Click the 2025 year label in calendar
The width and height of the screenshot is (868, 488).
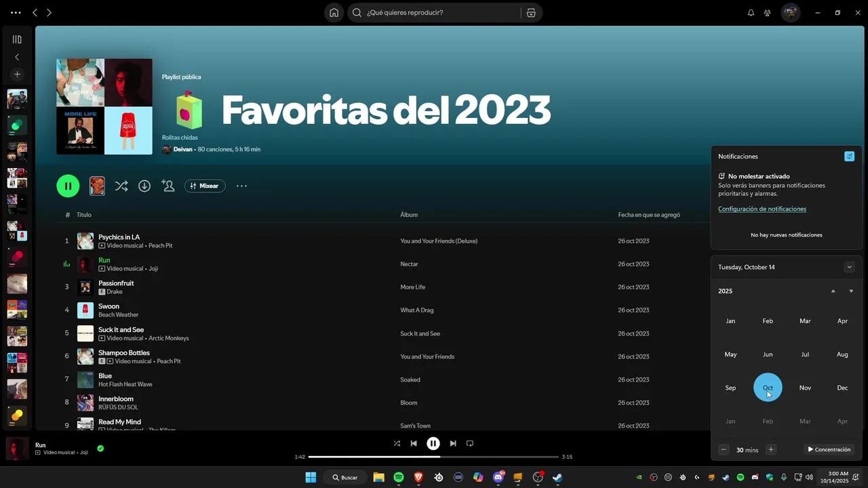(x=725, y=291)
